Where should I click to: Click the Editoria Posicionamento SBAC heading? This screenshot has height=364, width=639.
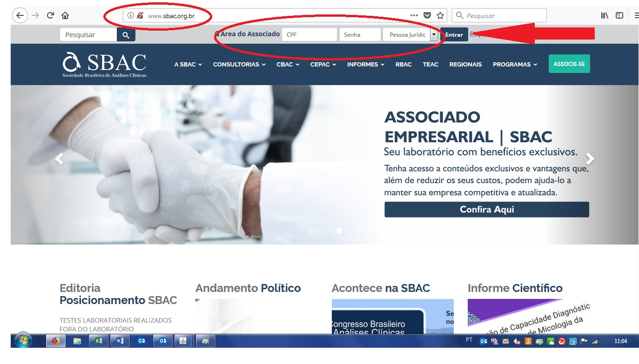pos(118,294)
